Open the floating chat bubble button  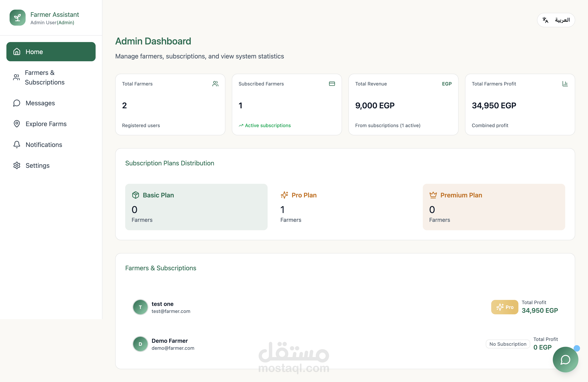(565, 360)
